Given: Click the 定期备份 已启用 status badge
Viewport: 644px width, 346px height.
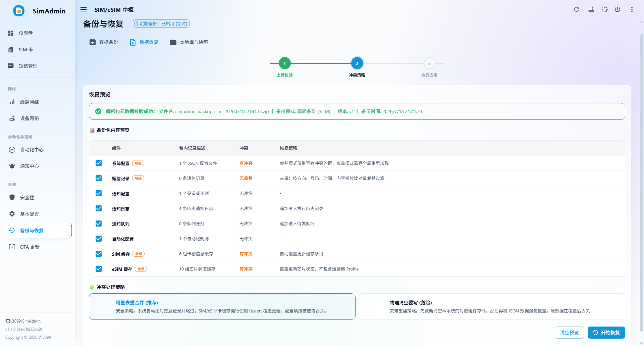Looking at the screenshot, I should click(161, 23).
